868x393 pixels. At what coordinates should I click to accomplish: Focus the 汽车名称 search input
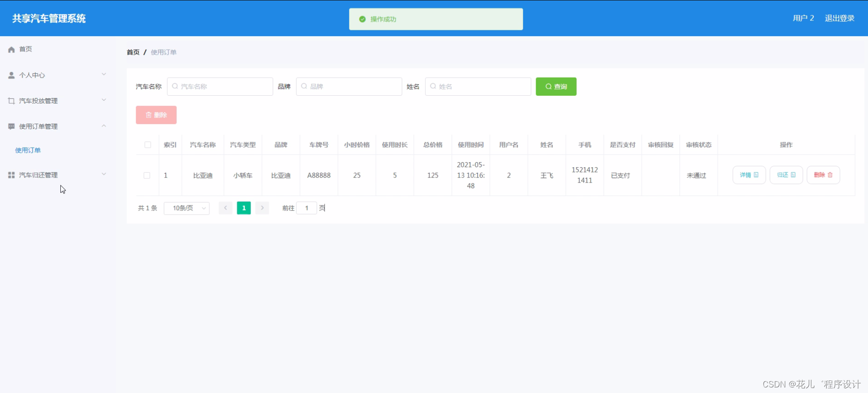pos(220,86)
